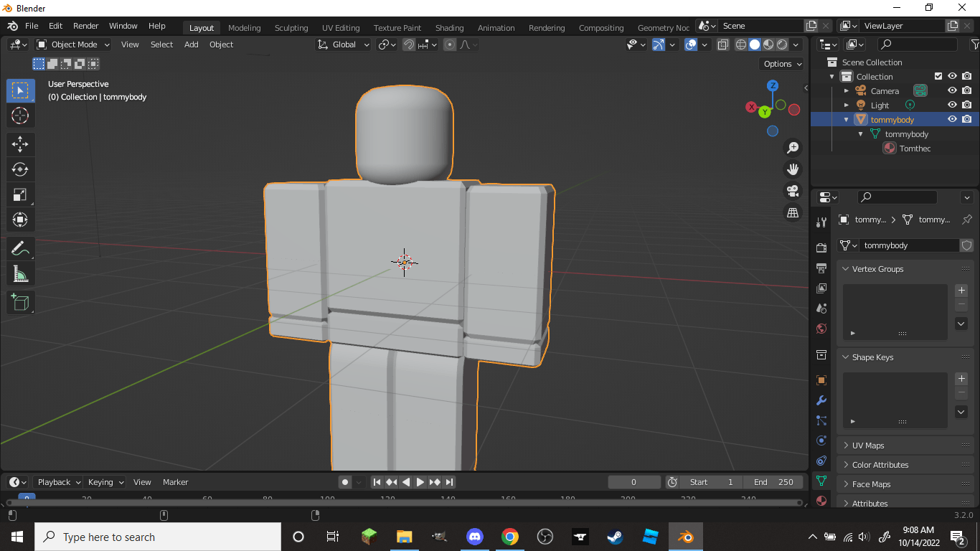The image size is (980, 551).
Task: Open the Object properties tab
Action: click(x=821, y=380)
